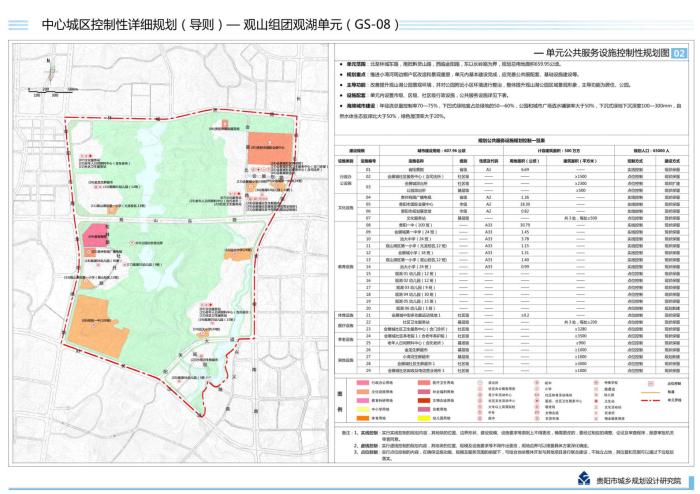This screenshot has width=700, height=494.
Task: Click the north arrow compass on the map
Action: click(x=50, y=72)
